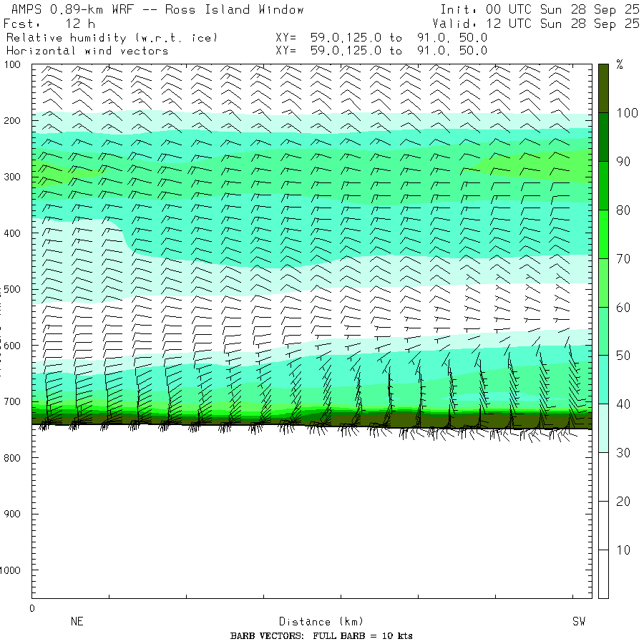This screenshot has width=644, height=644.
Task: Click the NE direction label
Action: [x=77, y=621]
